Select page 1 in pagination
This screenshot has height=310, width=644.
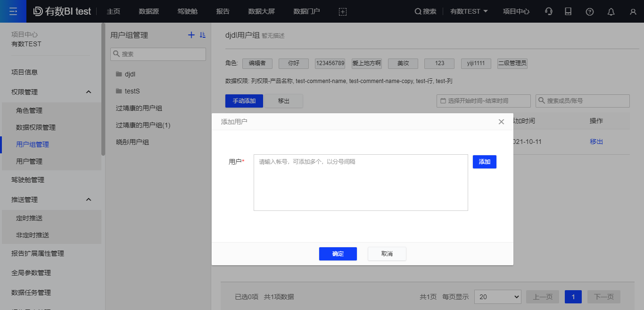click(x=573, y=296)
